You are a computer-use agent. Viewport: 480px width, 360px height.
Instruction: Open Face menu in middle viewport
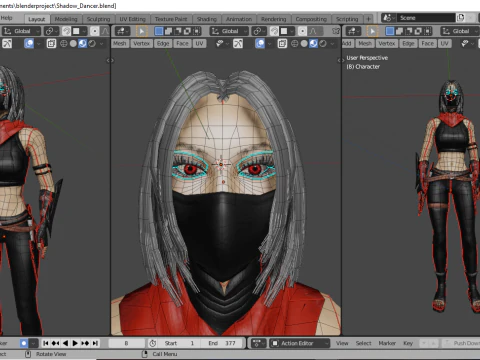click(x=182, y=44)
